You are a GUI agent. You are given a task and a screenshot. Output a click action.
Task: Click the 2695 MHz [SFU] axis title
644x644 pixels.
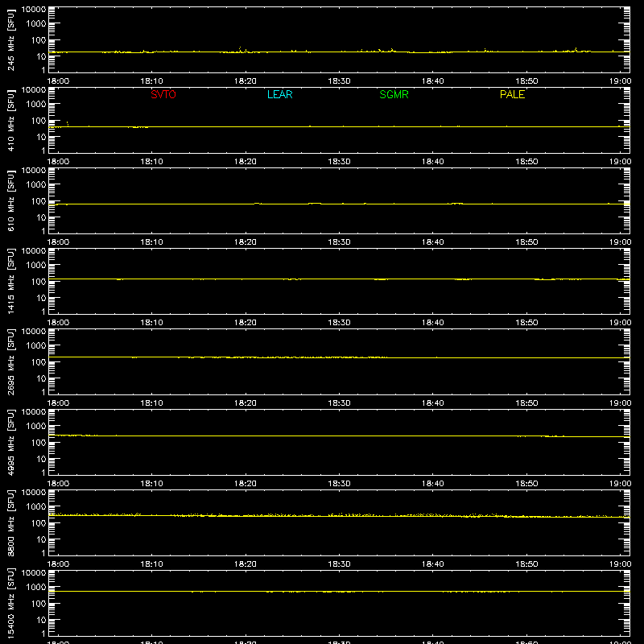(10, 361)
